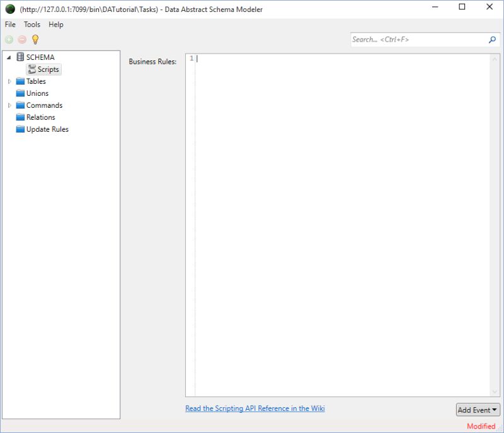Viewport: 504px width, 433px height.
Task: Click the search magnifier icon
Action: 491,39
